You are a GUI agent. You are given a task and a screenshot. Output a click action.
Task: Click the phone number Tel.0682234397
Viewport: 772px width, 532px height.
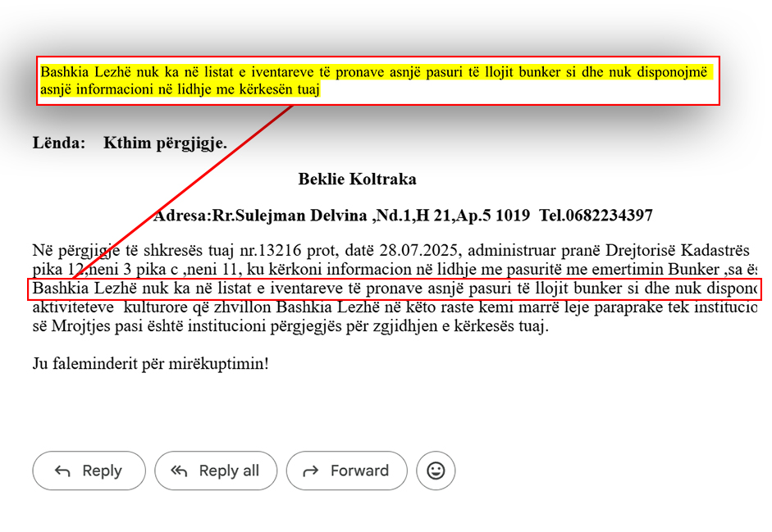tap(596, 216)
